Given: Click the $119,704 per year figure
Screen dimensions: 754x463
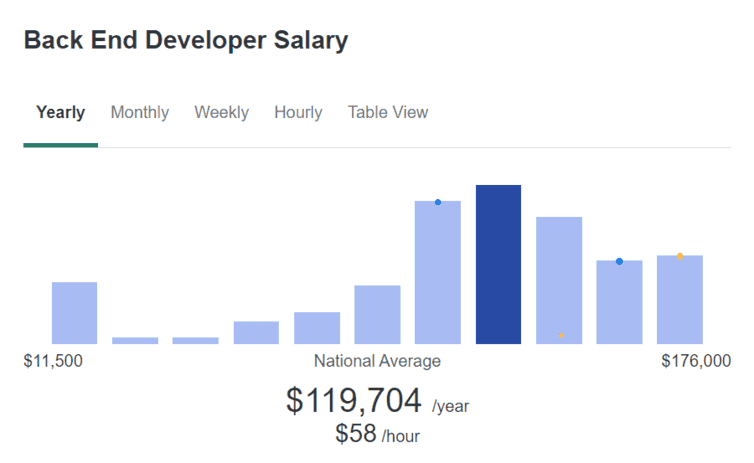Looking at the screenshot, I should coord(354,400).
